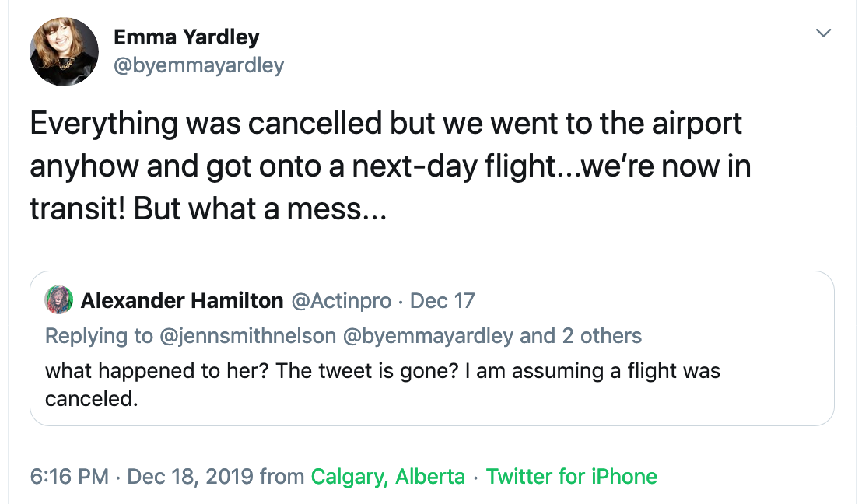Expand the tweet options chevron menu
862x504 pixels.
[x=823, y=33]
